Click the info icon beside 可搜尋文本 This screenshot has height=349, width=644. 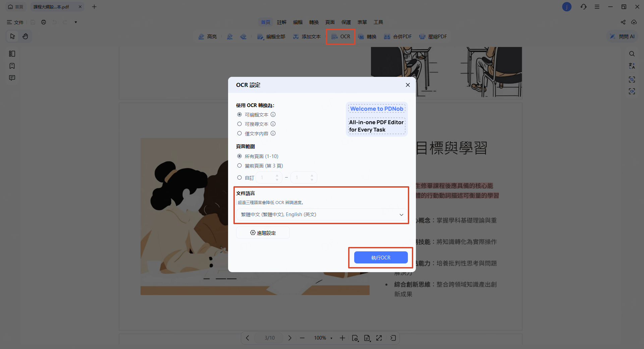273,124
